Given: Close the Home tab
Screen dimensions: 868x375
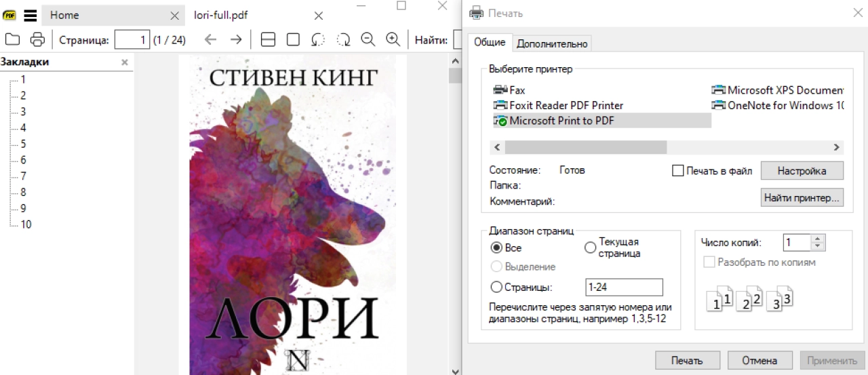Looking at the screenshot, I should click(x=175, y=16).
